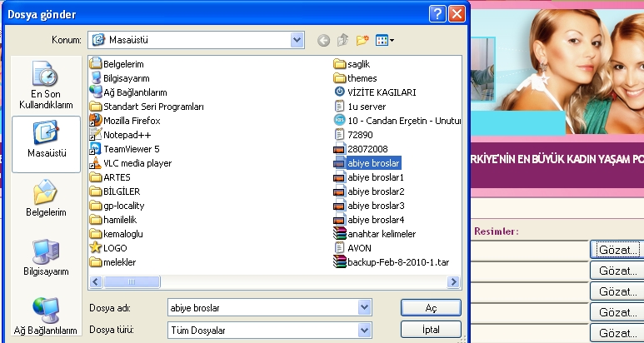Open Bilgisayarım in the left sidebar
This screenshot has height=343, width=644.
[46, 257]
